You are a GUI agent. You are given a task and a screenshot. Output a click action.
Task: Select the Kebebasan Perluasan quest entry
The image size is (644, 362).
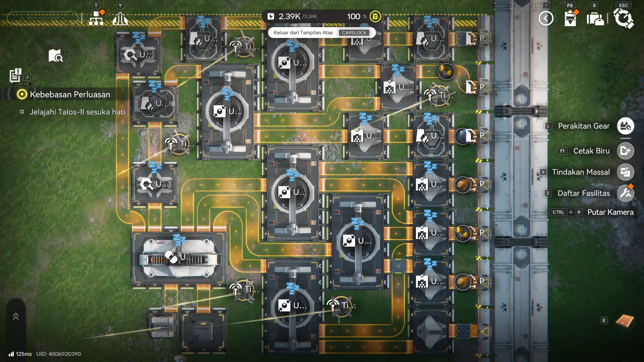tap(70, 95)
